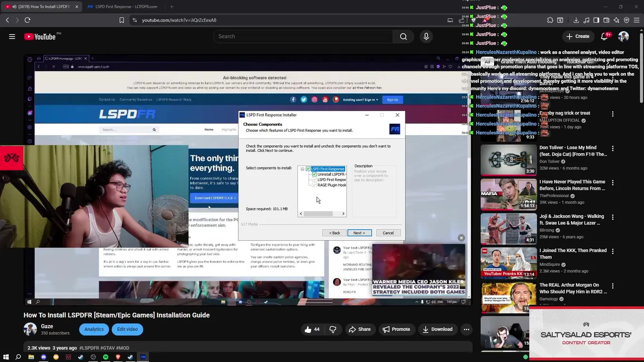
Task: Open the YouTube guide hamburger menu
Action: 12,36
